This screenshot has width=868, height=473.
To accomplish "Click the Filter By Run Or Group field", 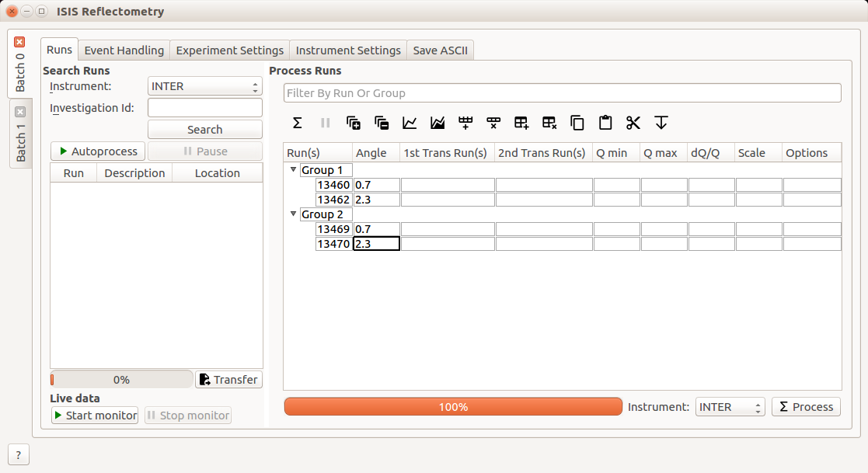I will click(562, 93).
